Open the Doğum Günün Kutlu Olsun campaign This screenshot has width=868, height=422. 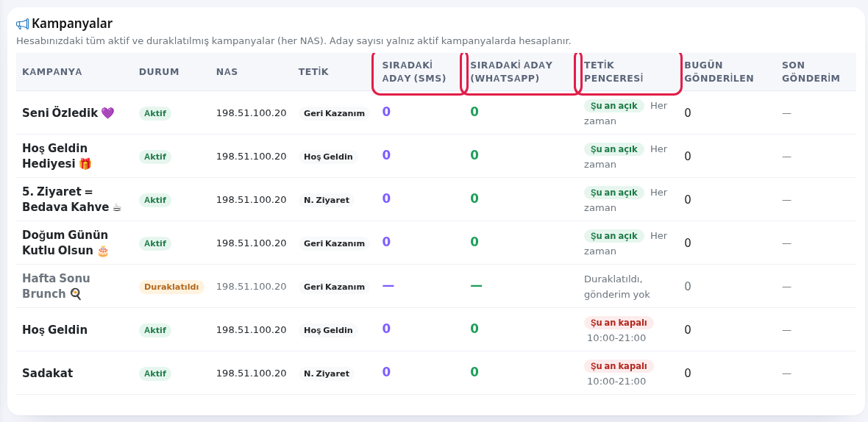(x=65, y=243)
